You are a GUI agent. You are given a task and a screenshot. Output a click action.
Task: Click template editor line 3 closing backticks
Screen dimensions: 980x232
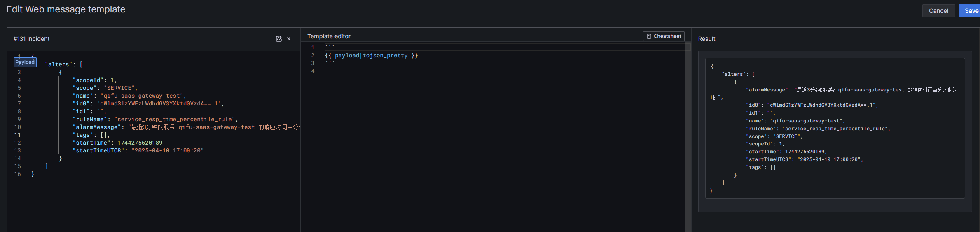[x=330, y=63]
